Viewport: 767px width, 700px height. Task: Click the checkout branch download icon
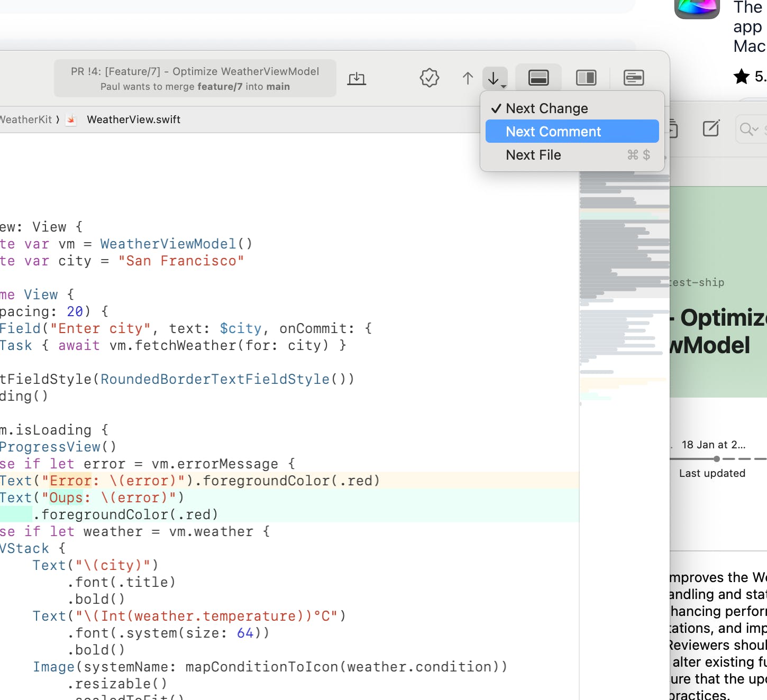pyautogui.click(x=357, y=78)
